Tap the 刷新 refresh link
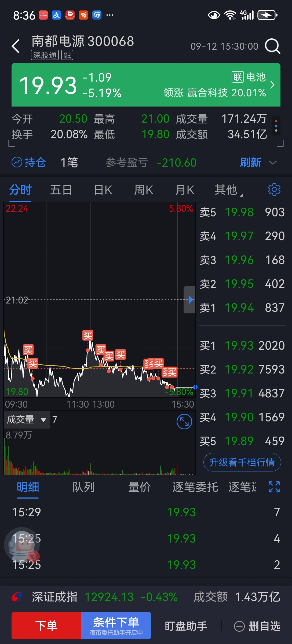Image resolution: width=292 pixels, height=644 pixels. pyautogui.click(x=251, y=163)
